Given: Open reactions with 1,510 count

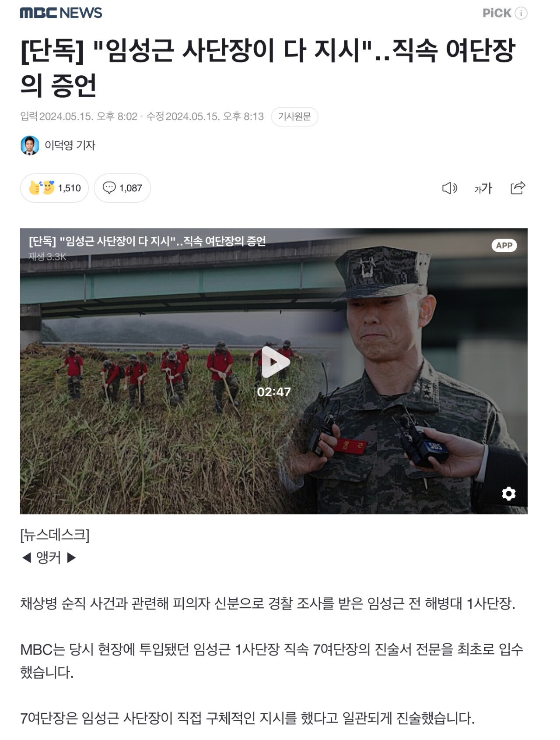Looking at the screenshot, I should pyautogui.click(x=54, y=188).
